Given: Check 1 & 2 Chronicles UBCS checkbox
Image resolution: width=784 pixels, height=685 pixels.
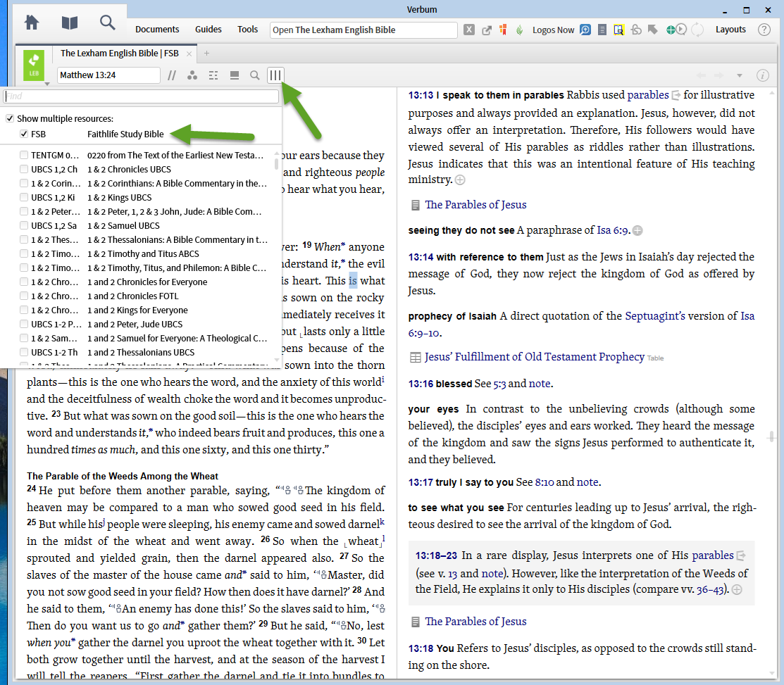Looking at the screenshot, I should tap(23, 170).
